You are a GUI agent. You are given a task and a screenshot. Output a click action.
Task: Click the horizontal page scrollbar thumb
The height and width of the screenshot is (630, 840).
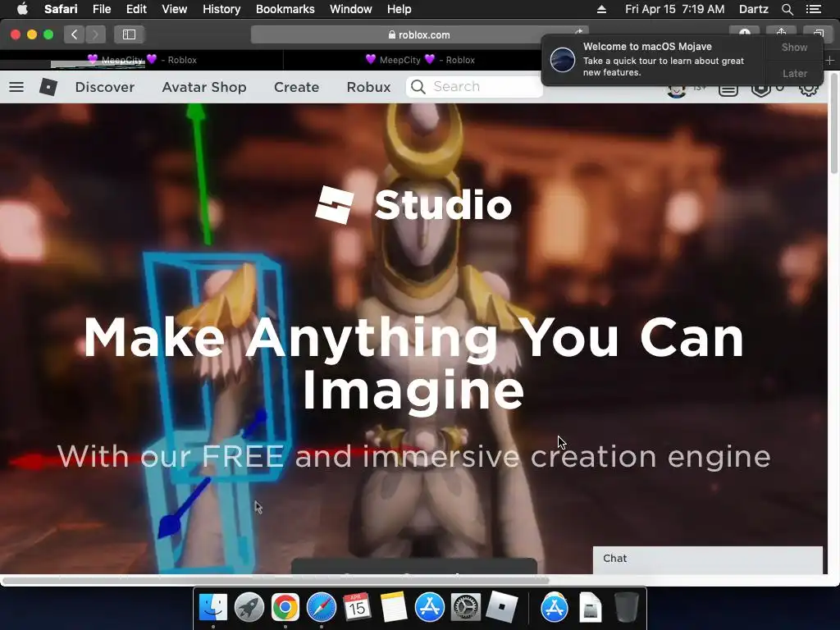point(276,580)
